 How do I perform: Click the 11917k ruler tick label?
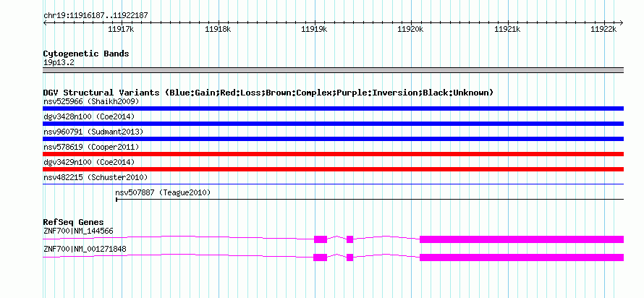121,29
